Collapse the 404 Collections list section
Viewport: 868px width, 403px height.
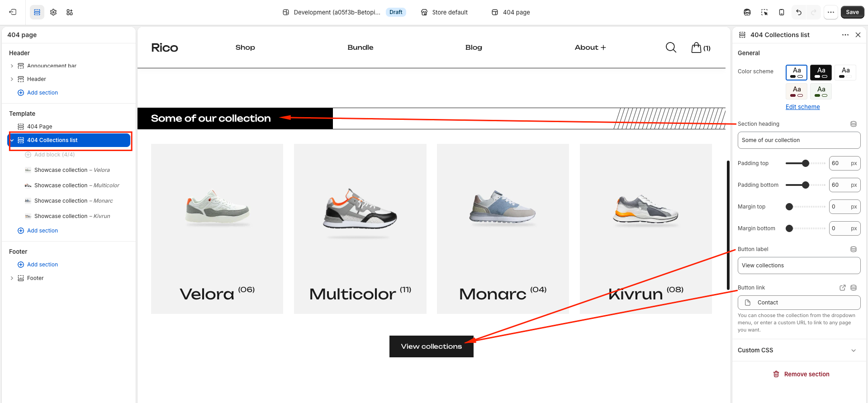[12, 140]
